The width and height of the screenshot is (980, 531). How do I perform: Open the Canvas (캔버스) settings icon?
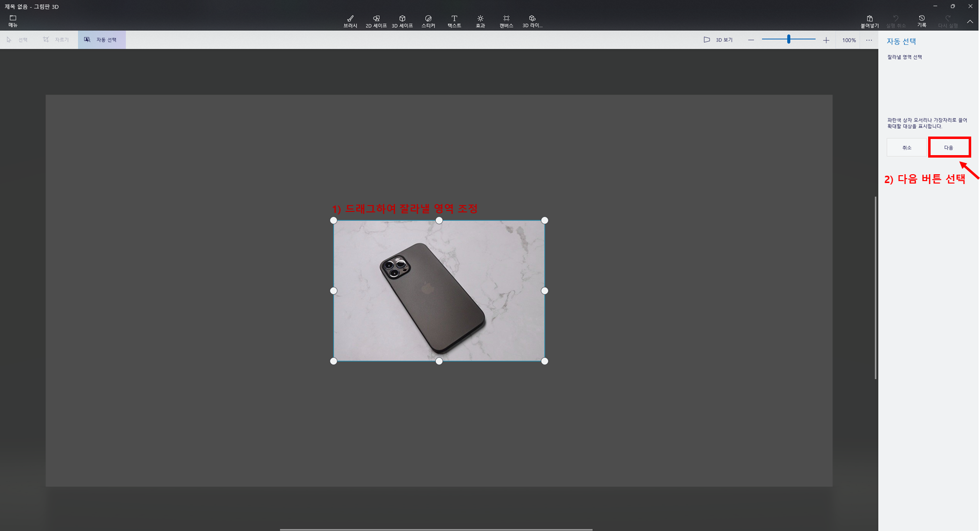[506, 21]
